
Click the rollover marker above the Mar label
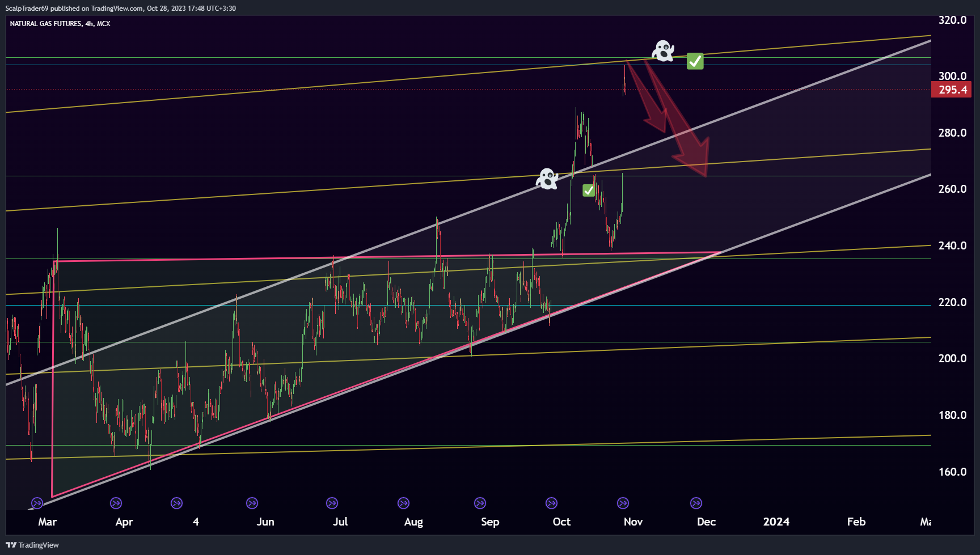(37, 503)
